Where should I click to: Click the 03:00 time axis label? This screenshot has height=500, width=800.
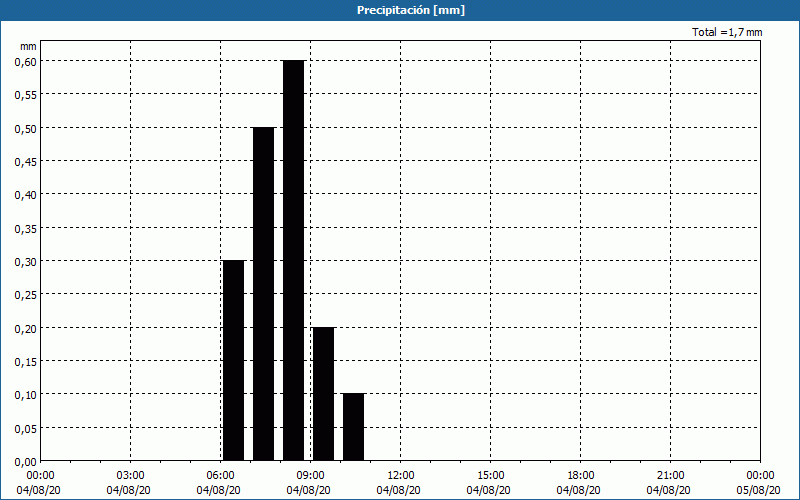click(x=131, y=476)
